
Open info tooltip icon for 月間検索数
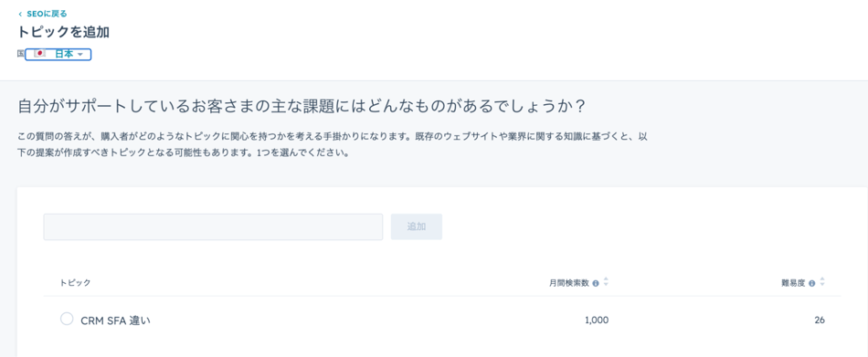tap(596, 283)
